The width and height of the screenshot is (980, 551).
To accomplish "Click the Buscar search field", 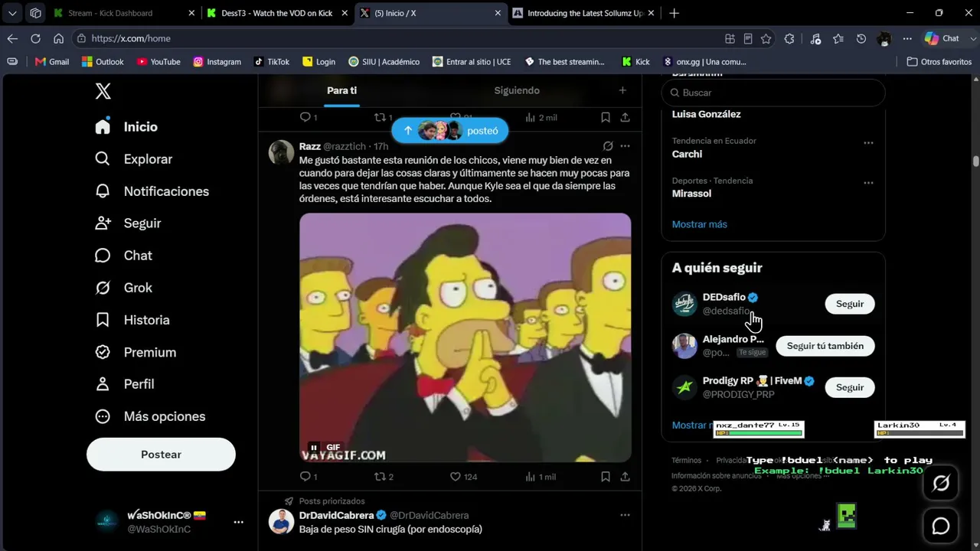I will (x=773, y=93).
